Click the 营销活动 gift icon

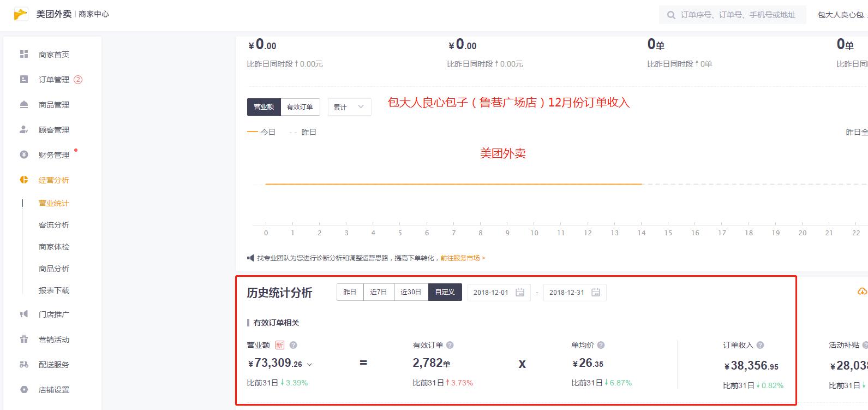click(x=24, y=339)
